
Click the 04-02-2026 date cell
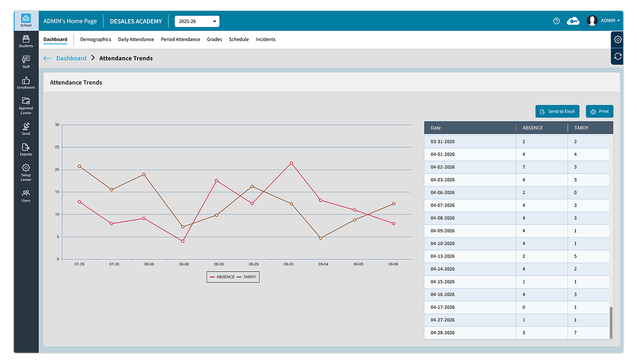tap(470, 167)
